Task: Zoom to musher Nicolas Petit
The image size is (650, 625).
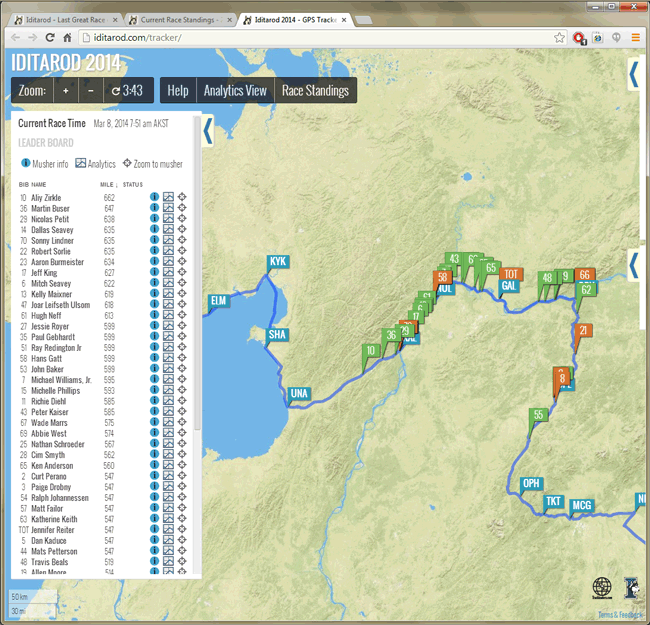Action: click(182, 218)
